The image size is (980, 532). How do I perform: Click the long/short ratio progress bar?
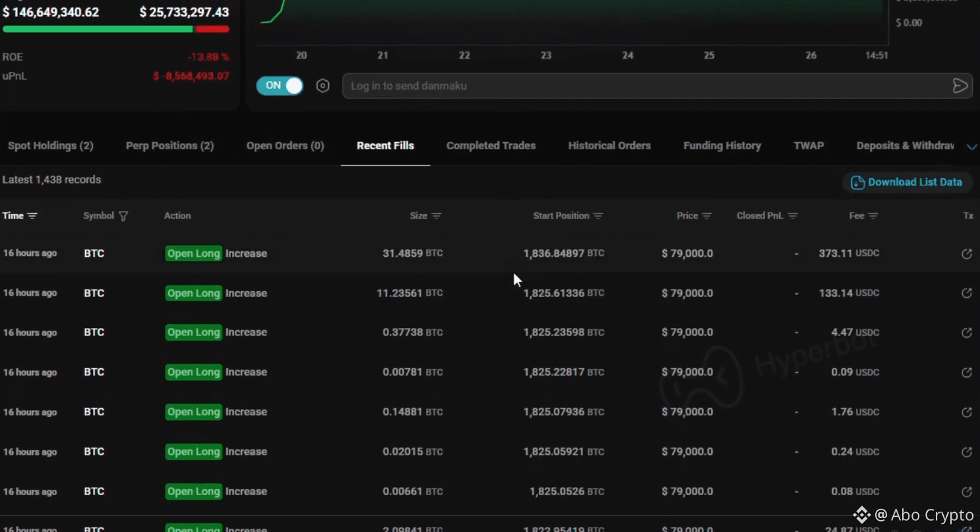coord(116,29)
